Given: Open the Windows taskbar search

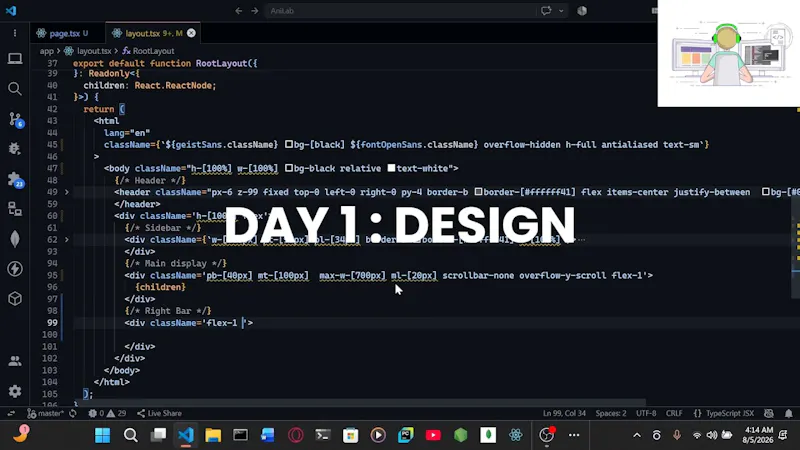Looking at the screenshot, I should (131, 435).
